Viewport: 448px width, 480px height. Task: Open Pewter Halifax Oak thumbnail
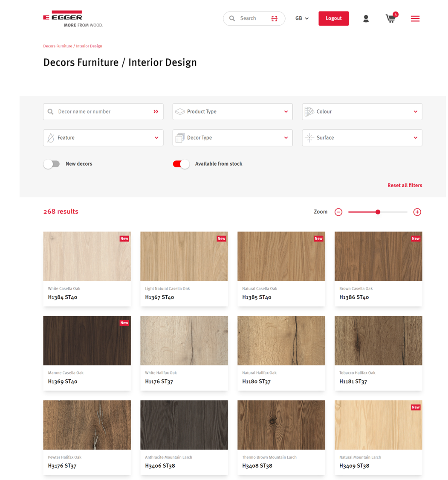point(87,425)
